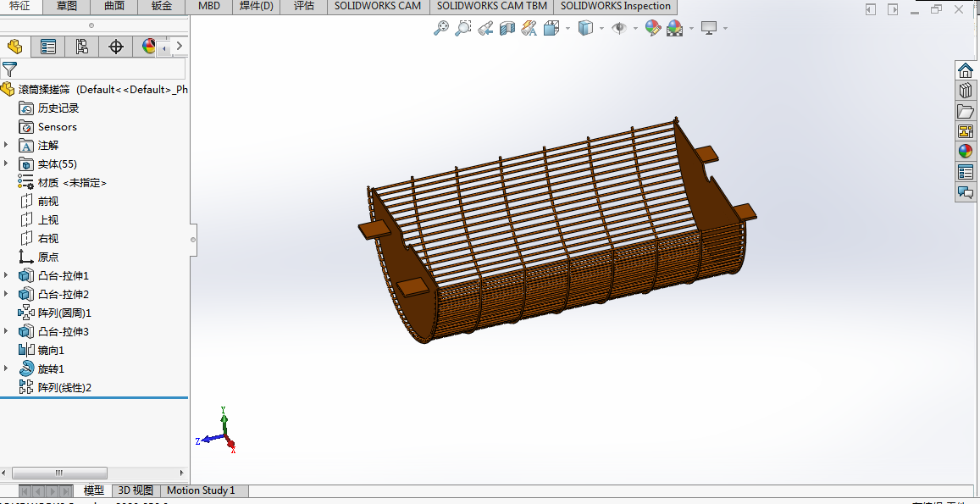Image resolution: width=980 pixels, height=504 pixels.
Task: Click the feature tree horizontal scrollbar
Action: pos(58,473)
